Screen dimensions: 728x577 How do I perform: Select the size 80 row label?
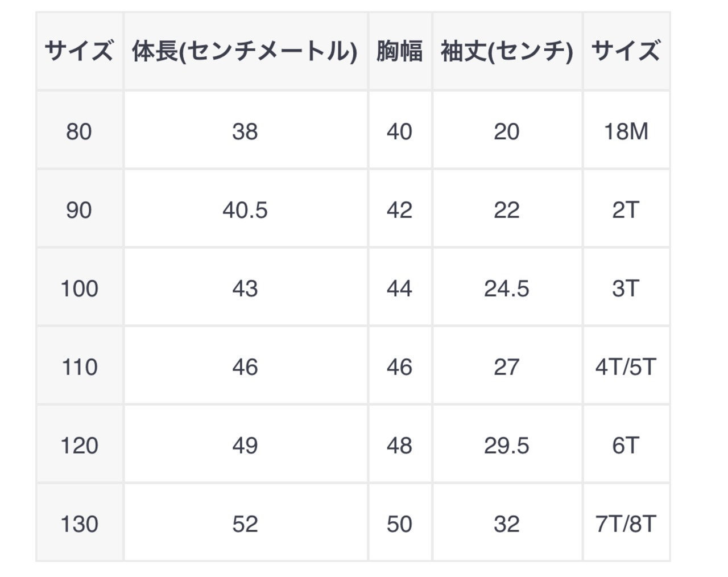tap(79, 131)
